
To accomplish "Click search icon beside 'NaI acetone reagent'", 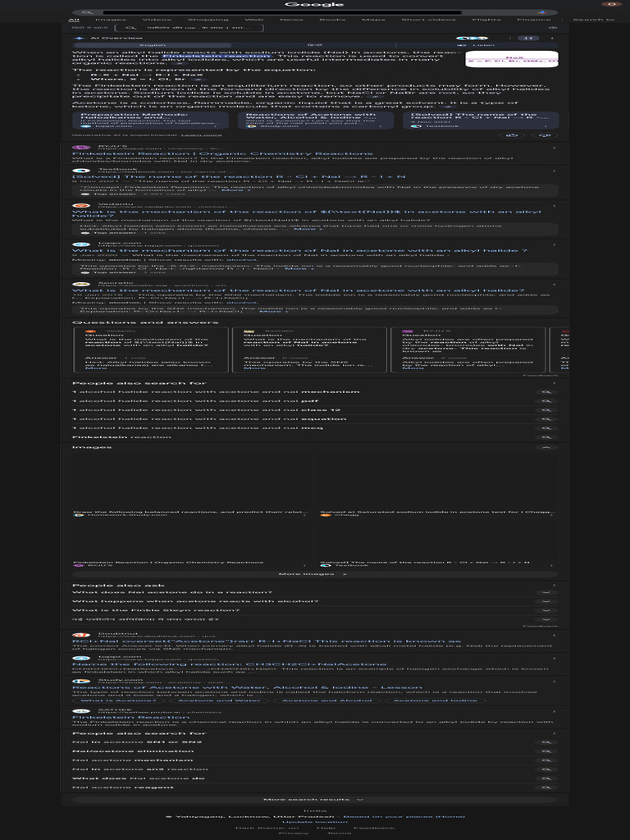I will click(x=546, y=787).
